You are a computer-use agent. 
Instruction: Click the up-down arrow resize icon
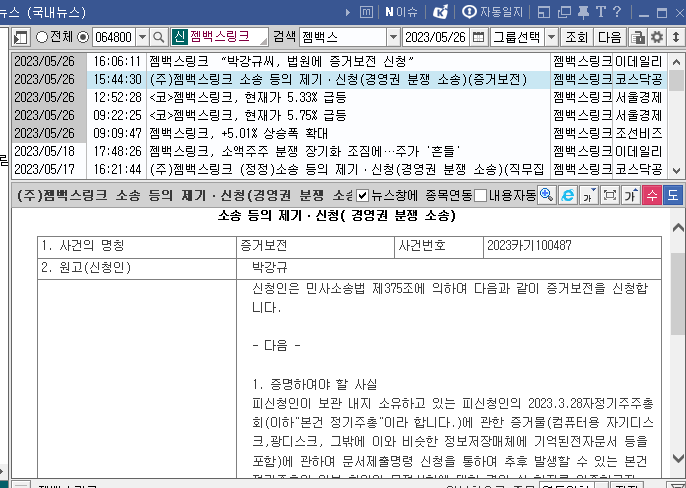(676, 37)
